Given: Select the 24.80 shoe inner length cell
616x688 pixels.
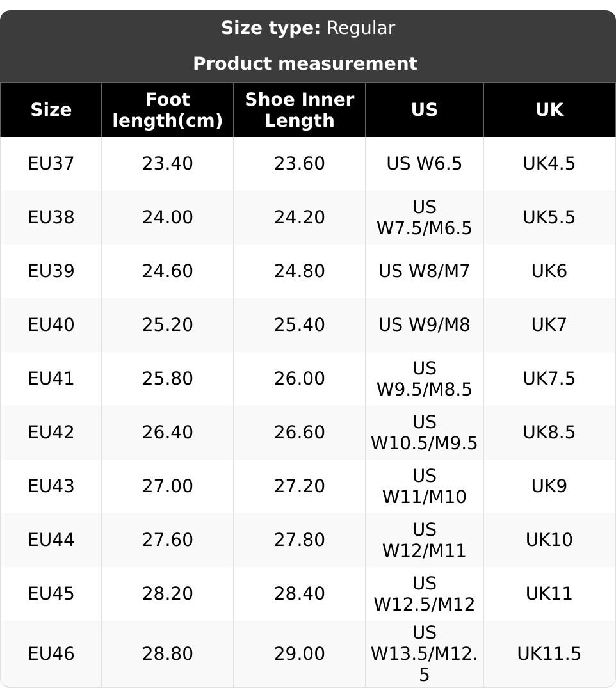Looking at the screenshot, I should coord(300,271).
